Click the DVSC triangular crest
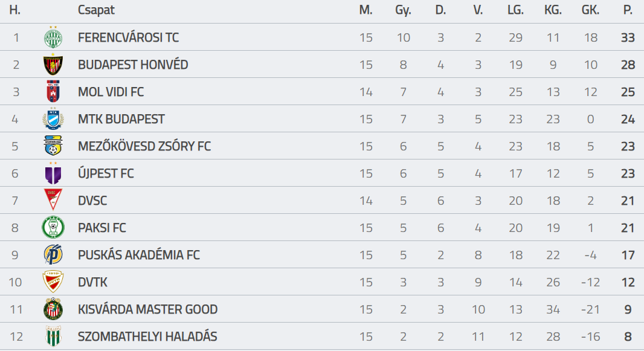Screen dimensions: 644x351 pyautogui.click(x=53, y=201)
